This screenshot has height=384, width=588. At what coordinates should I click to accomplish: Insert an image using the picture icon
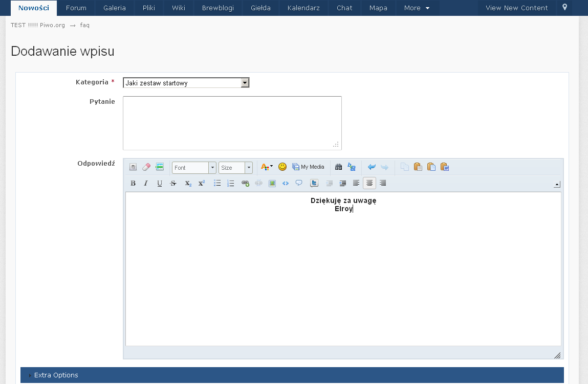coord(272,183)
